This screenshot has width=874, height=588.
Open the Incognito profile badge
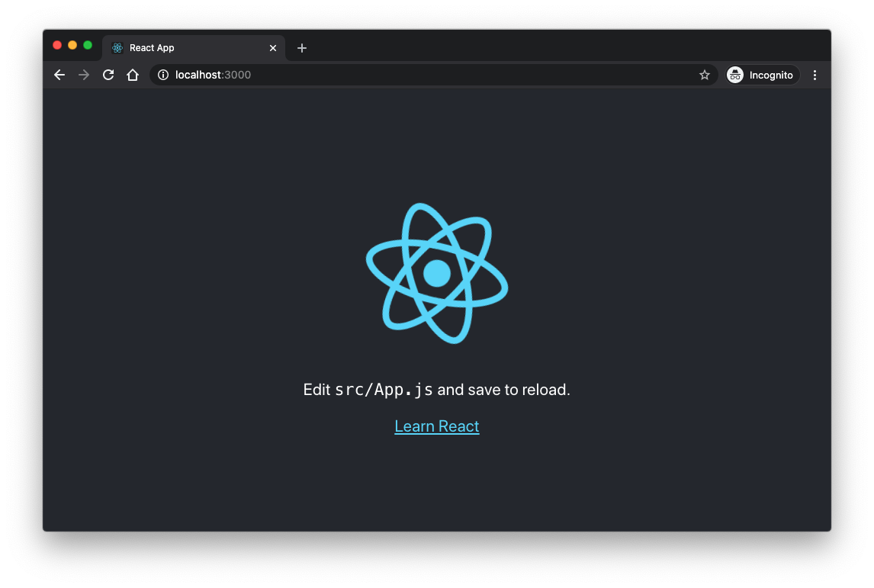761,75
